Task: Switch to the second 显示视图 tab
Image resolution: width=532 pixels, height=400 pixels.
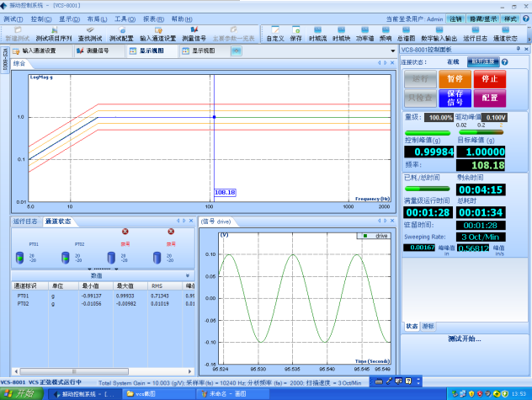Action: tap(204, 51)
